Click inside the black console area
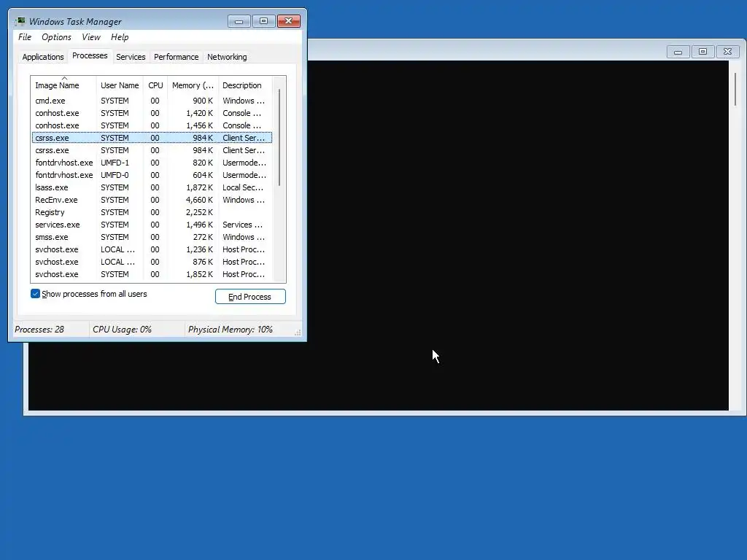The width and height of the screenshot is (747, 560). [x=517, y=236]
